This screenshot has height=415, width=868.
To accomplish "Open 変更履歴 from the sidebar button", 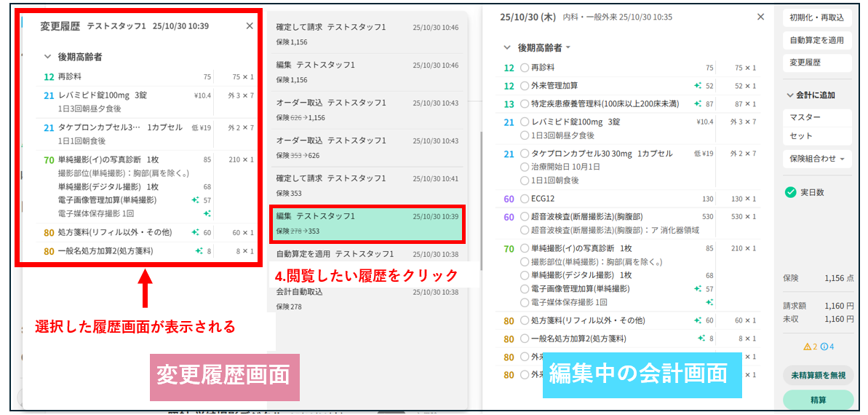I will point(817,63).
